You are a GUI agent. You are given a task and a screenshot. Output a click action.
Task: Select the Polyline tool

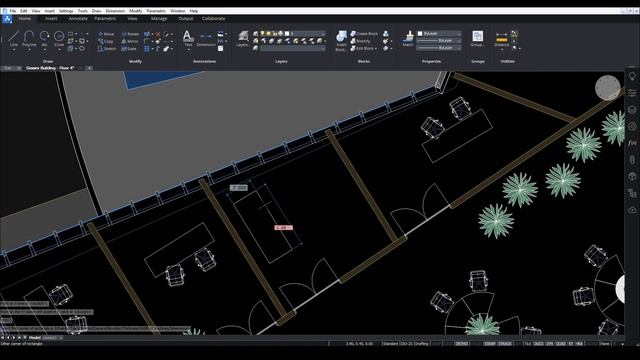pos(29,39)
